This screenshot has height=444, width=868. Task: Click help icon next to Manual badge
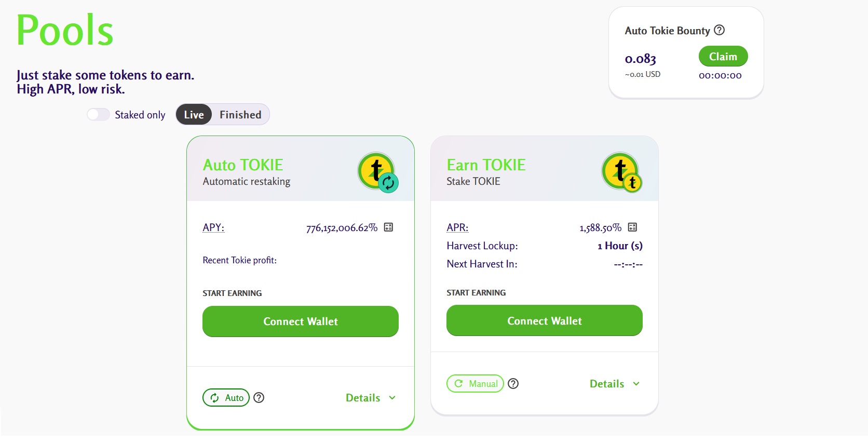point(513,384)
